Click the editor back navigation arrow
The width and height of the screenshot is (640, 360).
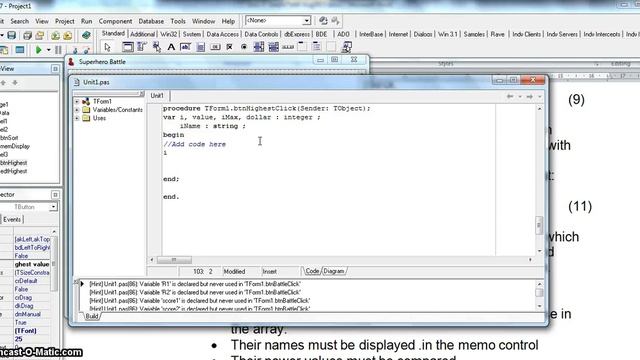click(510, 96)
